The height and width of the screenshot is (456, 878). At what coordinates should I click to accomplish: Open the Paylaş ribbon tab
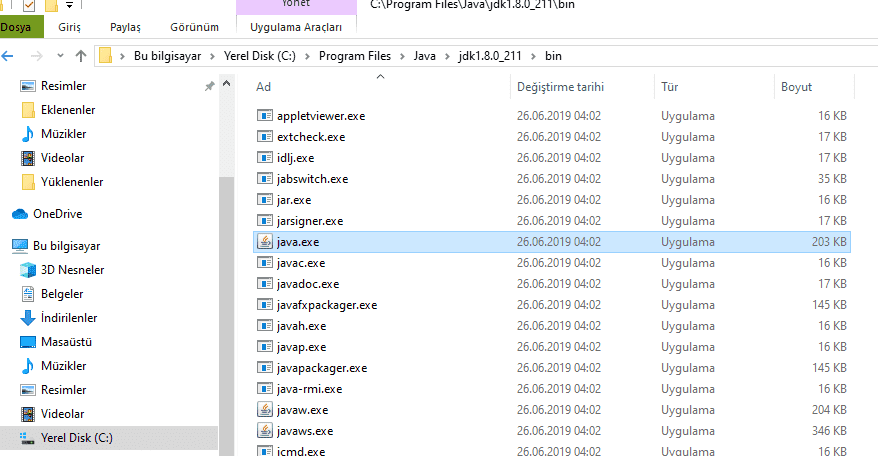click(x=125, y=27)
